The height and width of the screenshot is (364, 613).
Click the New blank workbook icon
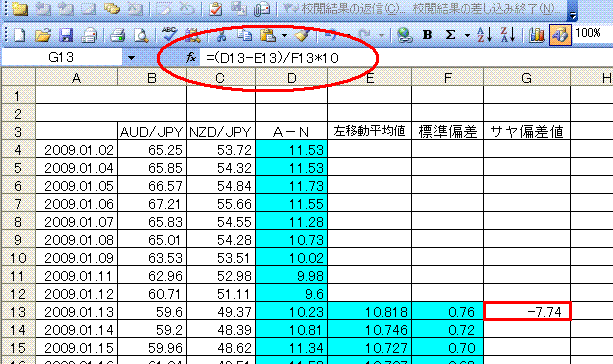[19, 36]
